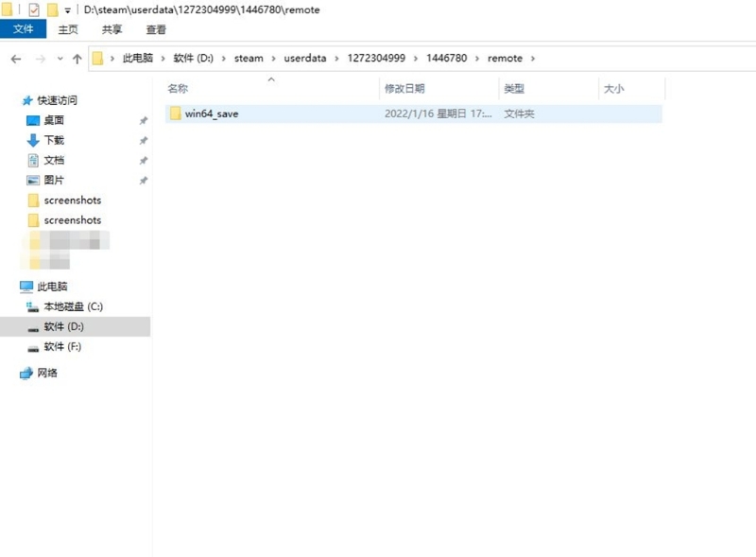This screenshot has height=557, width=756.
Task: Open the 共享 ribbon tab
Action: pos(112,29)
